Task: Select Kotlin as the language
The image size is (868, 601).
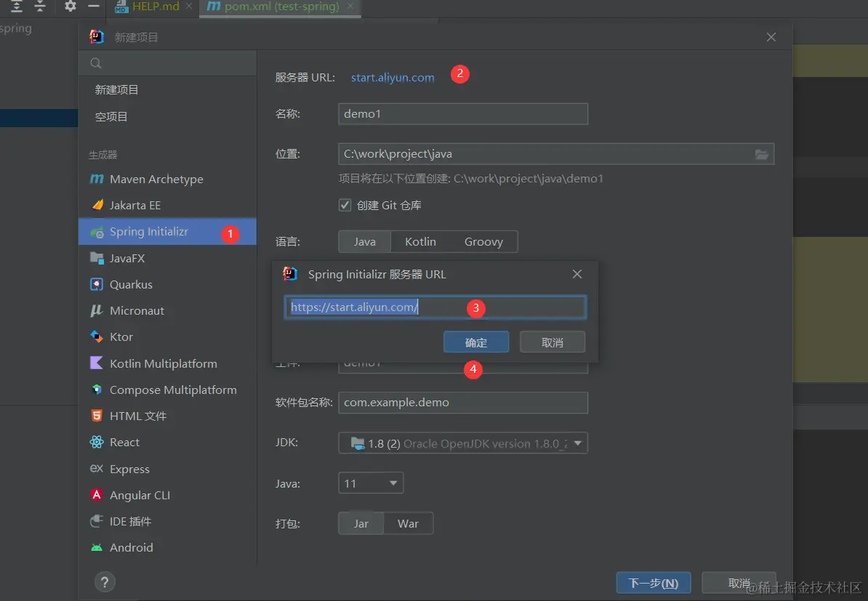Action: coord(421,242)
